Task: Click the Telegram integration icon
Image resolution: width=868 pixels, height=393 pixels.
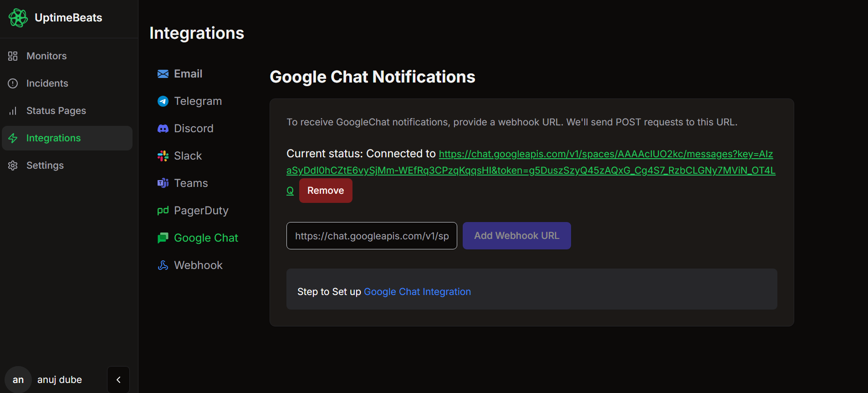Action: 163,101
